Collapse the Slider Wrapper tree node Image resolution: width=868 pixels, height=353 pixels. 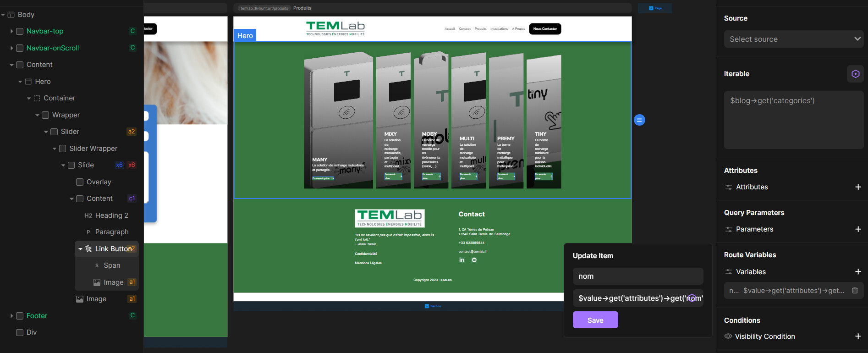tap(55, 149)
